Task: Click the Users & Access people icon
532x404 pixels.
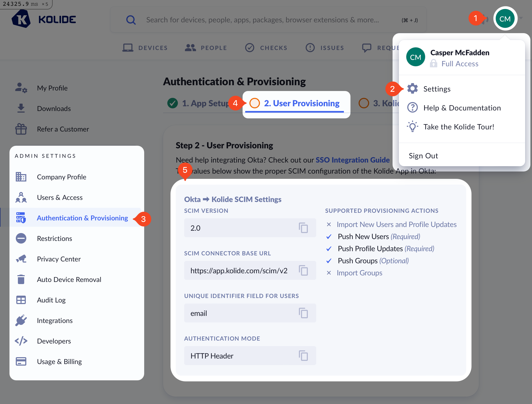Action: (21, 197)
